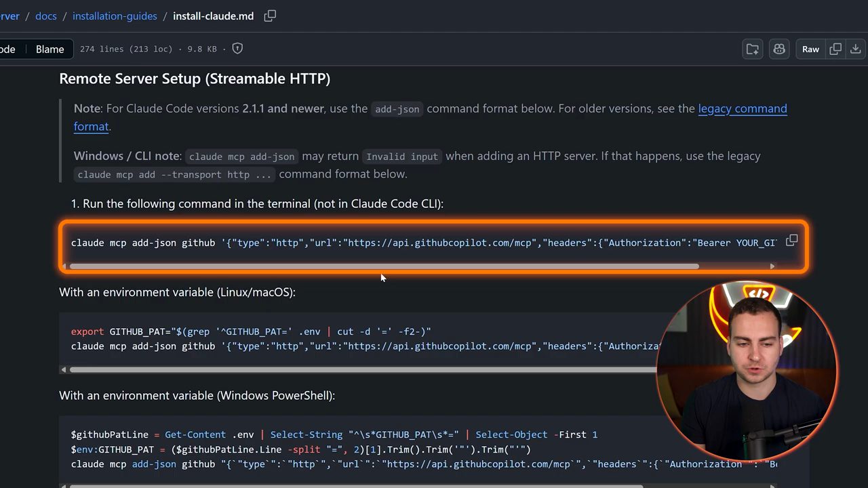
Task: Follow the legacy command format link
Action: [743, 108]
